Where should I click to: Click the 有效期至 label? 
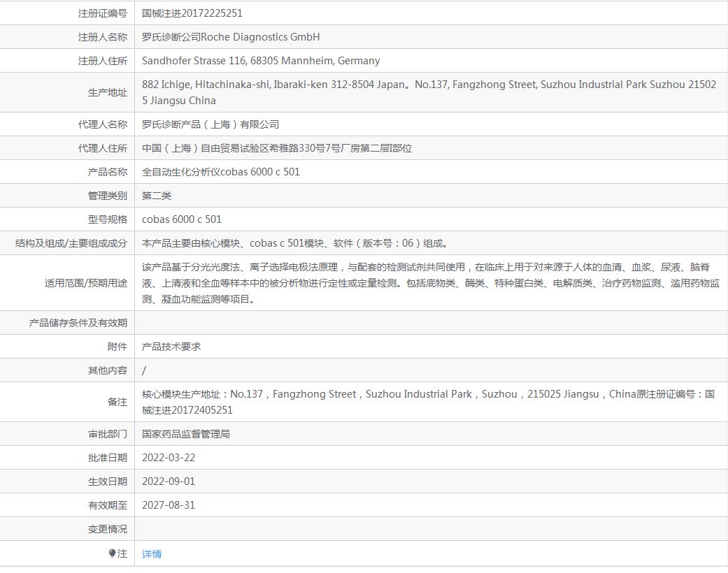coord(107,505)
